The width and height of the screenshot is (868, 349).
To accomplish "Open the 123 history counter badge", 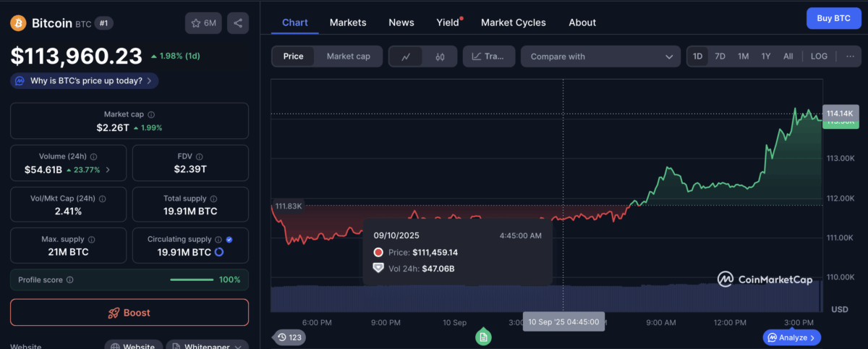I will [x=289, y=337].
